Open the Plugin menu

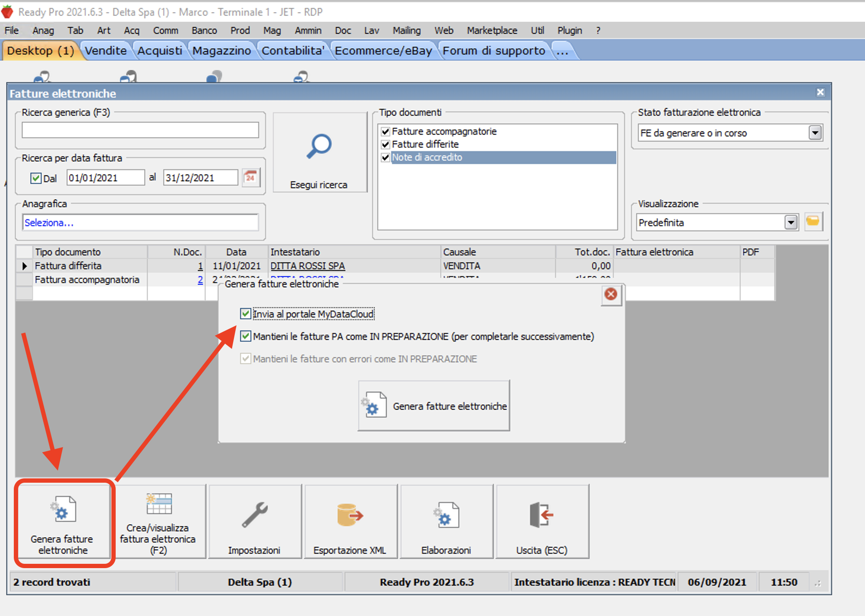point(570,31)
